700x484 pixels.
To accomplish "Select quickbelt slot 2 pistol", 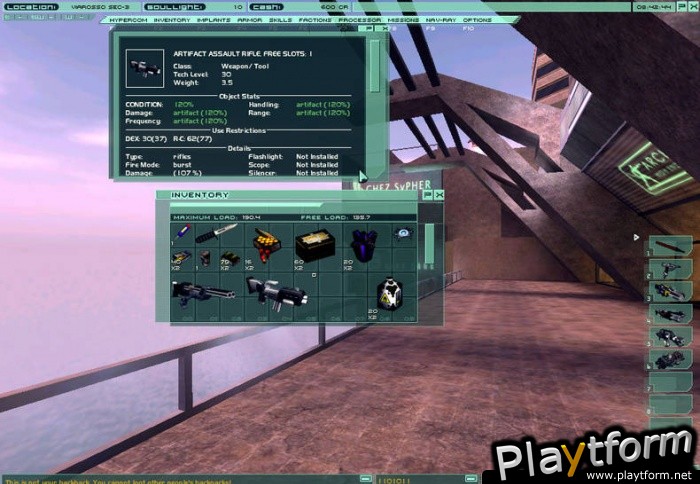I will 671,269.
